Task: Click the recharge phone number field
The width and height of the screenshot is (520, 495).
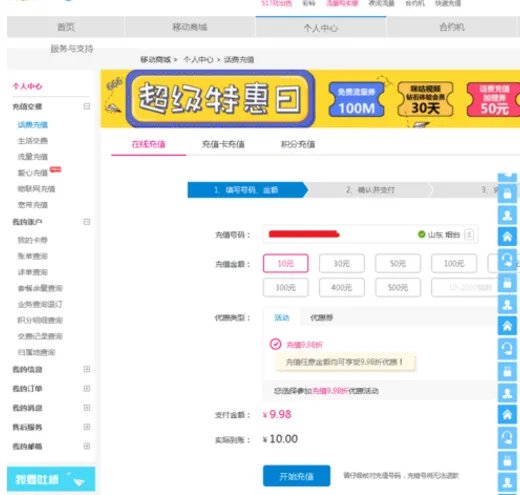Action: (371, 235)
